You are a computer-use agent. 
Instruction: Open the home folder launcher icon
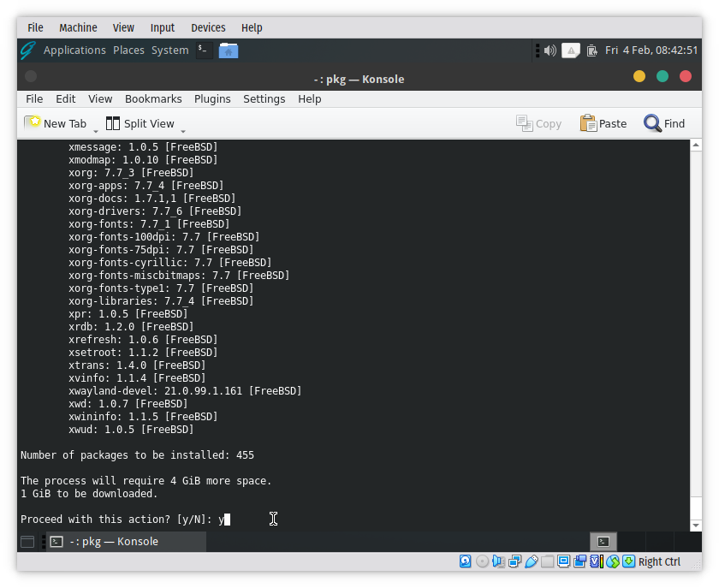click(228, 50)
